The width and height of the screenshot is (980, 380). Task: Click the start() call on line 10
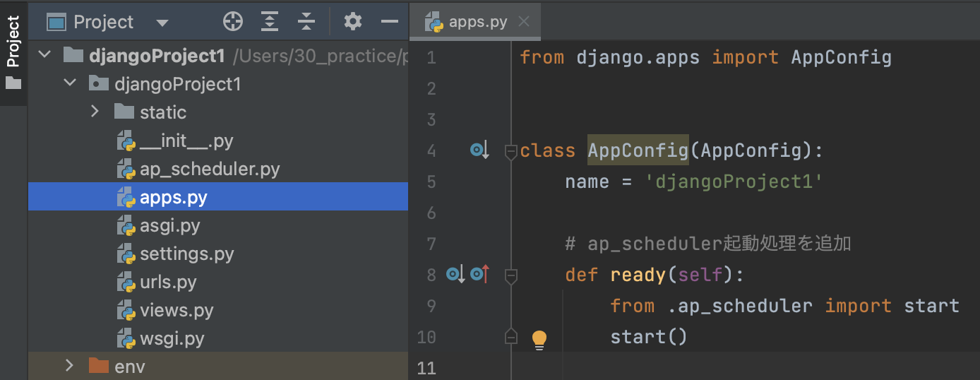pyautogui.click(x=649, y=337)
